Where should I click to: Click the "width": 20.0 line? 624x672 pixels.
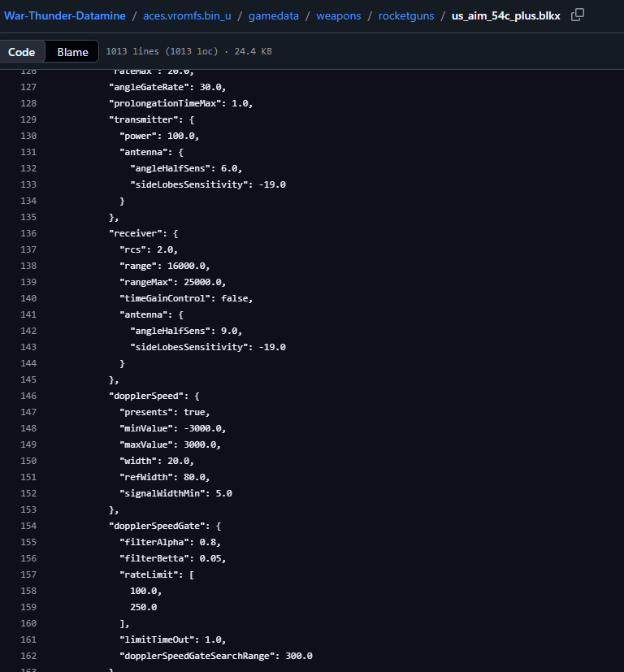pos(157,461)
